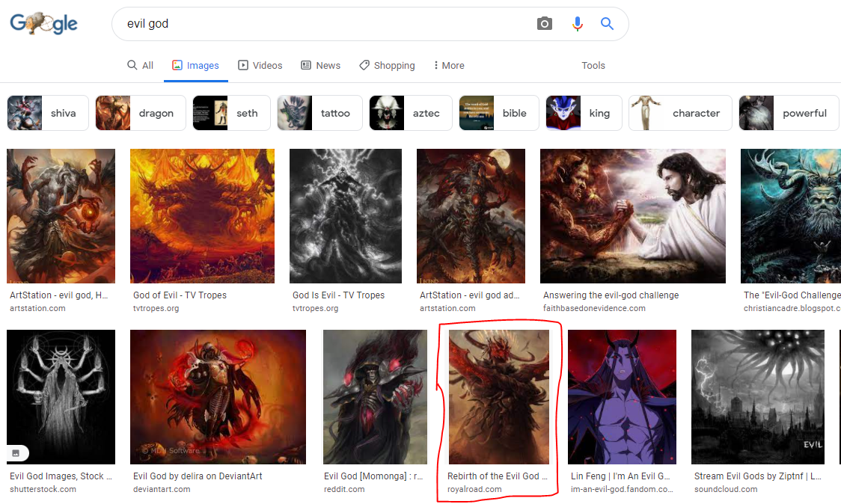Image resolution: width=841 pixels, height=504 pixels.
Task: Open the God Is Evil grayscale image
Action: tap(346, 216)
